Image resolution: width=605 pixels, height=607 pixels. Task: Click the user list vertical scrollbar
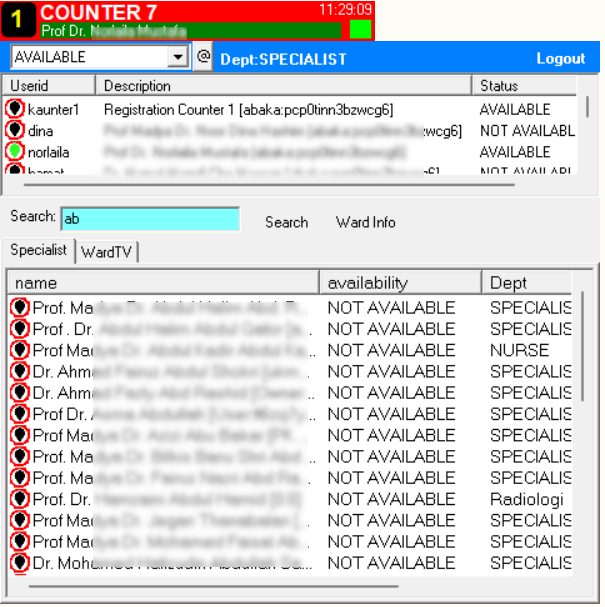coord(588,107)
